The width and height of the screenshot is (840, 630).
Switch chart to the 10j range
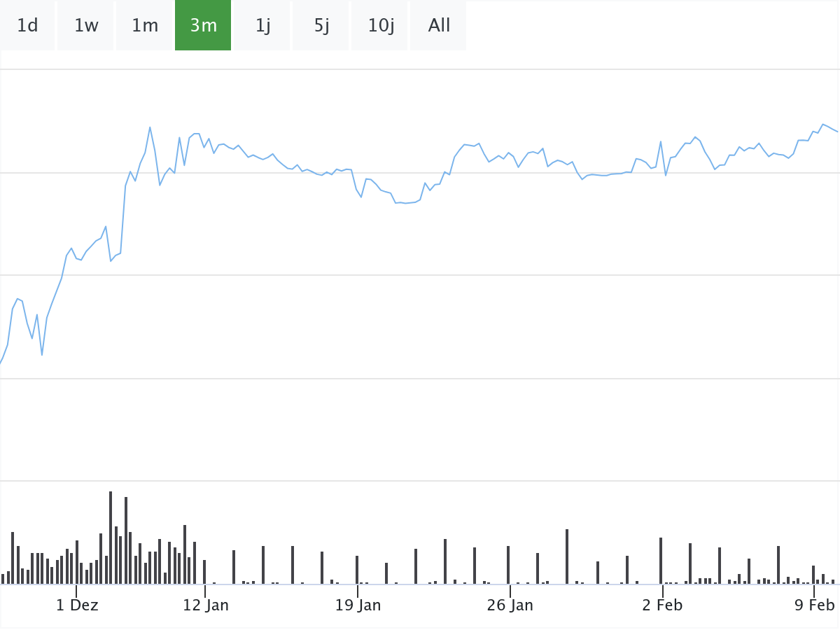381,26
